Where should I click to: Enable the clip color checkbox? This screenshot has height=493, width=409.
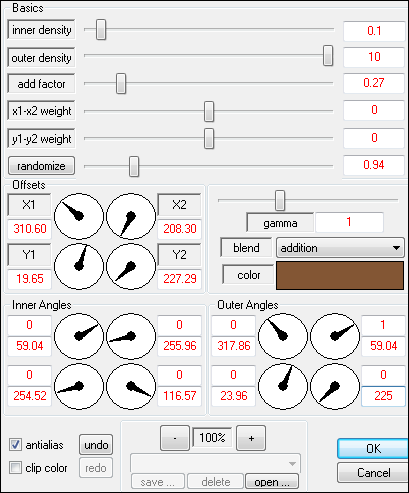(15, 467)
